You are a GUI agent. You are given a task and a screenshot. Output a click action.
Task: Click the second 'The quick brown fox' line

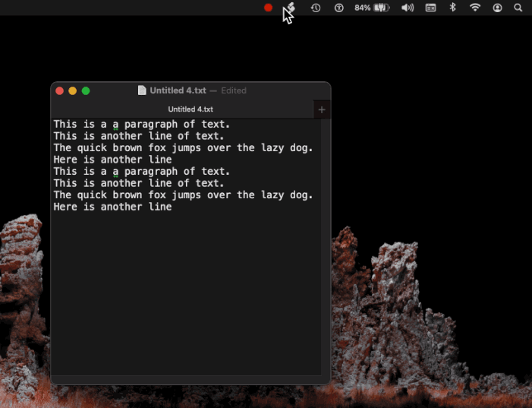point(183,195)
